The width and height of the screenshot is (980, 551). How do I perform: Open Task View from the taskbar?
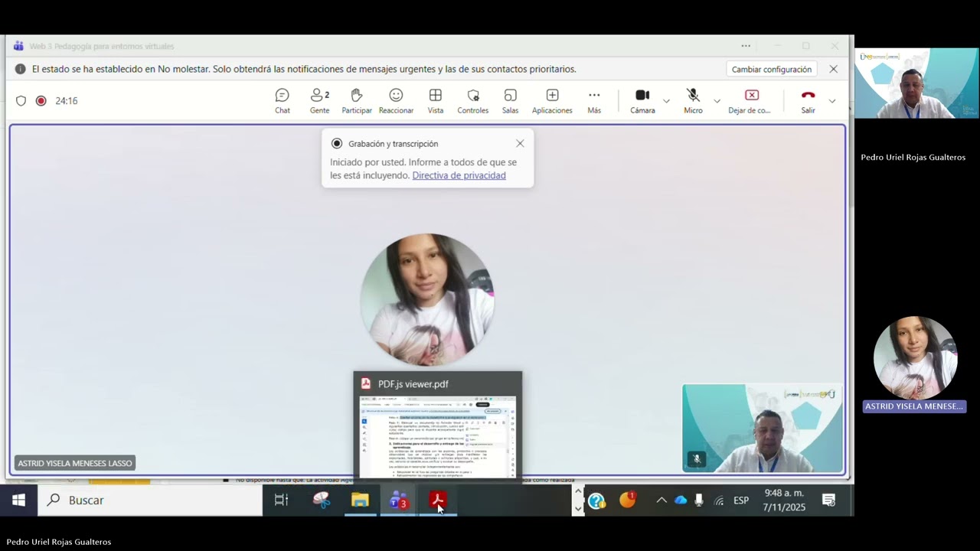tap(281, 500)
